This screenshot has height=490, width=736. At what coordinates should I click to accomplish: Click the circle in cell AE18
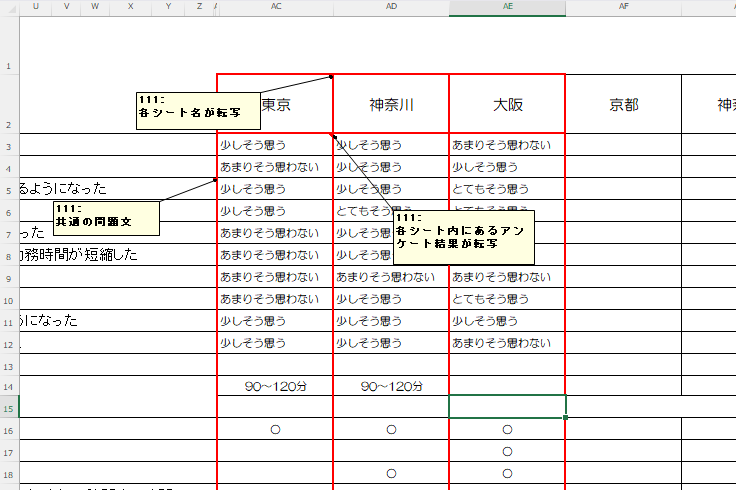click(x=507, y=474)
